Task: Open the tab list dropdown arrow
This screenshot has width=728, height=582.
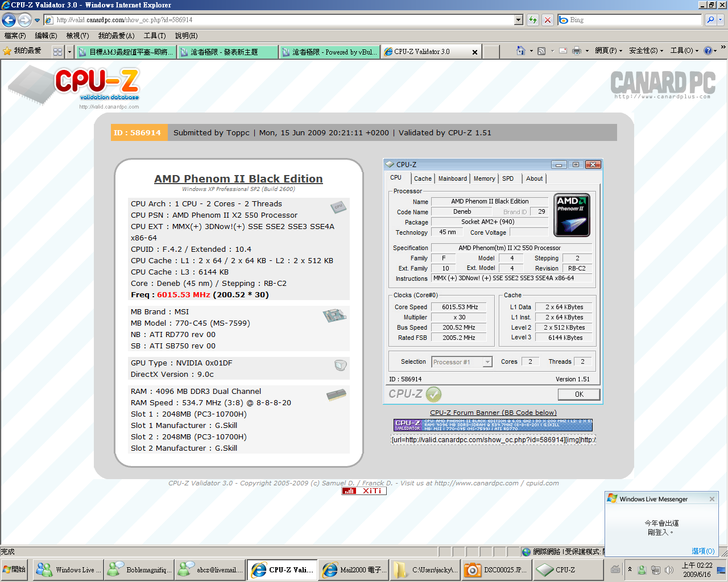Action: tap(69, 52)
